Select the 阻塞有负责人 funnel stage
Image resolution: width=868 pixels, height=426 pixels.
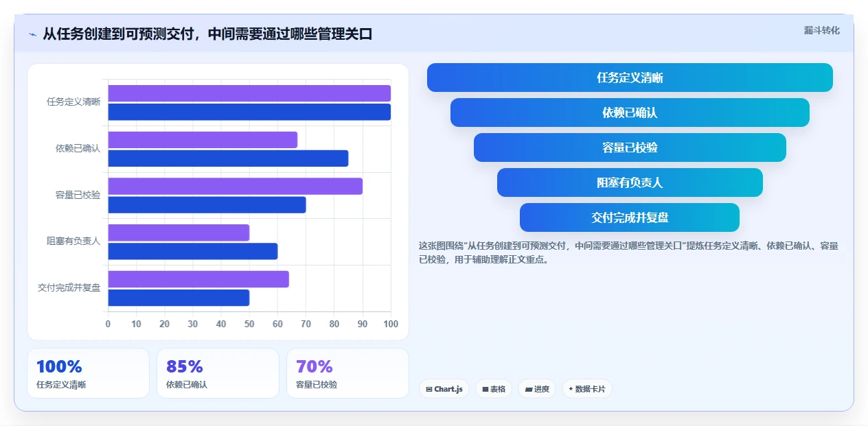coord(630,182)
